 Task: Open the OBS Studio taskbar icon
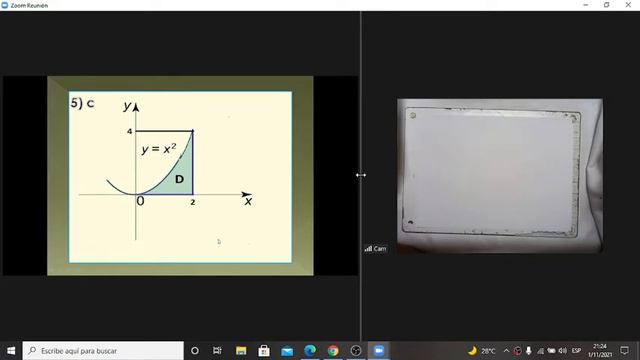356,351
